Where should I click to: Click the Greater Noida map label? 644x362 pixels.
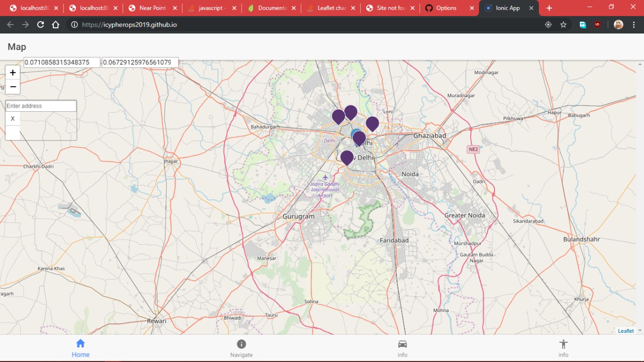[x=465, y=215]
